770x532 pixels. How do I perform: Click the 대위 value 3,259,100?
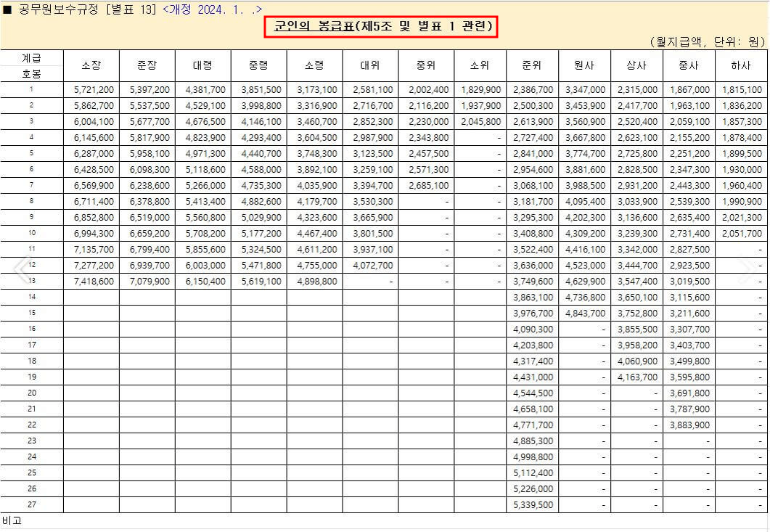click(373, 170)
